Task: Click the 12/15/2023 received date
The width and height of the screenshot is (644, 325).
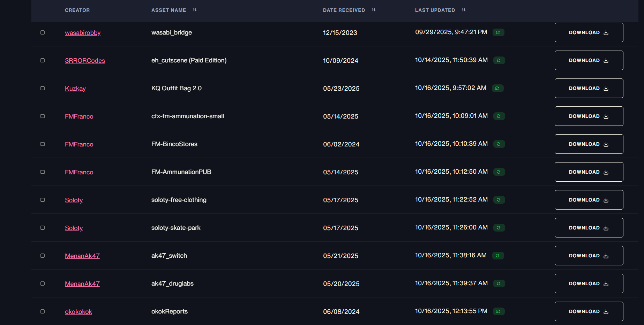Action: click(340, 33)
